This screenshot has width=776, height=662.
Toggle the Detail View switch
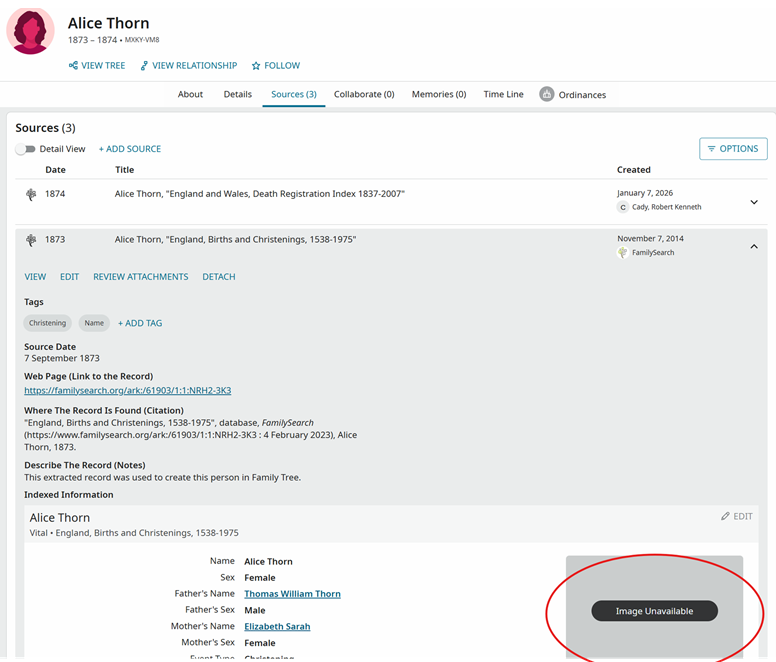25,149
